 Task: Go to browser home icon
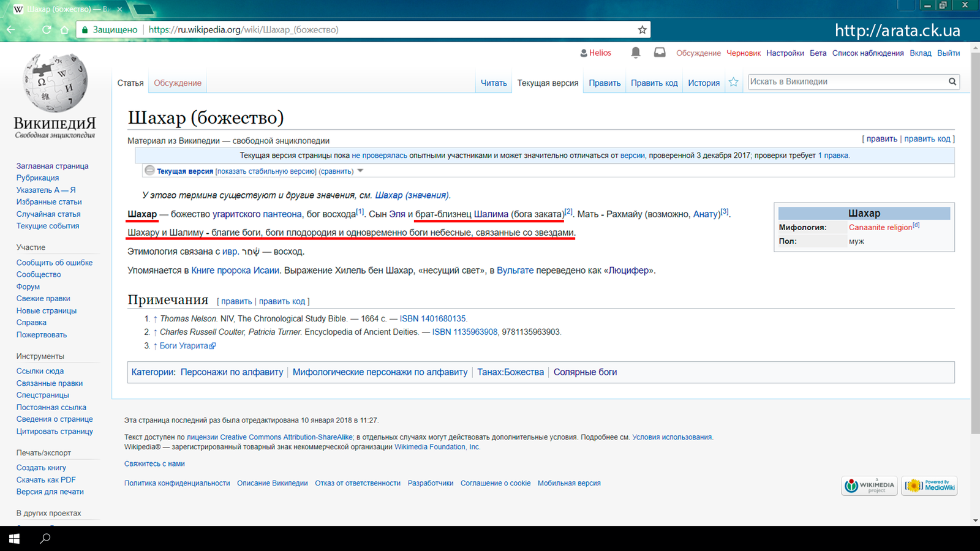(x=64, y=29)
